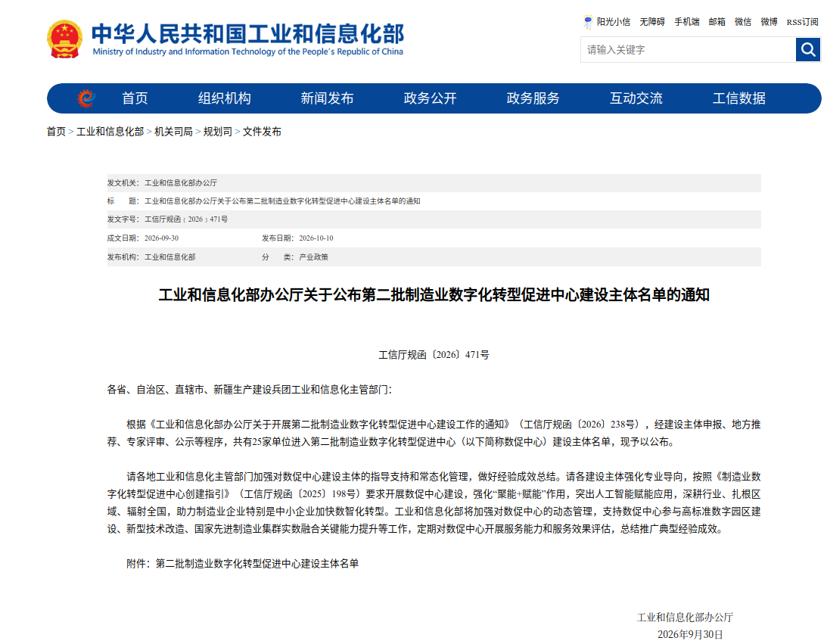Click the centered document number 工信厅规函〔2026〕471号
This screenshot has width=827, height=644.
pos(434,354)
